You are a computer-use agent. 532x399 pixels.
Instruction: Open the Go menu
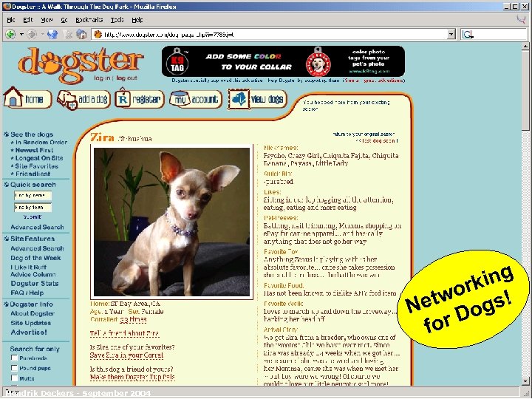click(x=64, y=20)
